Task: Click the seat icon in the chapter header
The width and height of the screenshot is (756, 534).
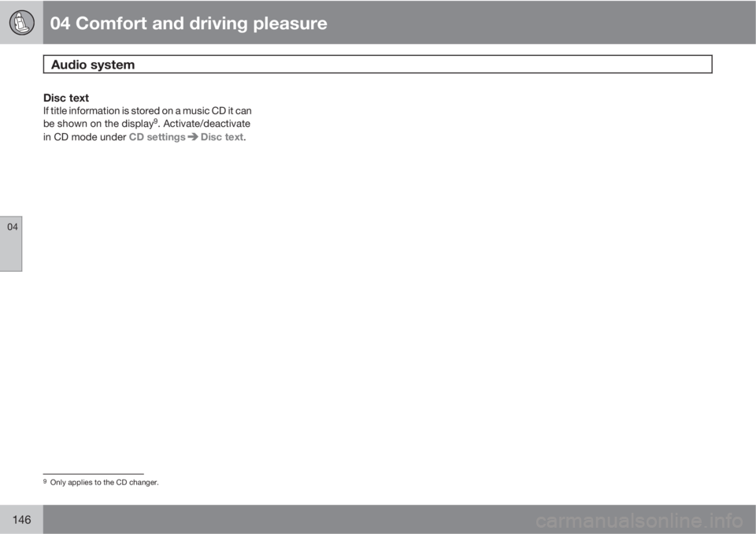Action: 22,23
